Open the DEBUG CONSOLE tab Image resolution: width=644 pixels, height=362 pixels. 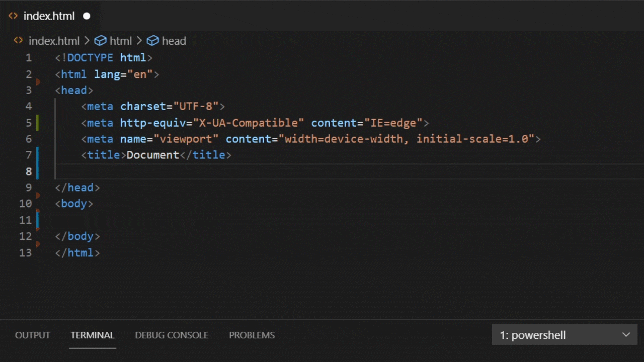point(172,335)
